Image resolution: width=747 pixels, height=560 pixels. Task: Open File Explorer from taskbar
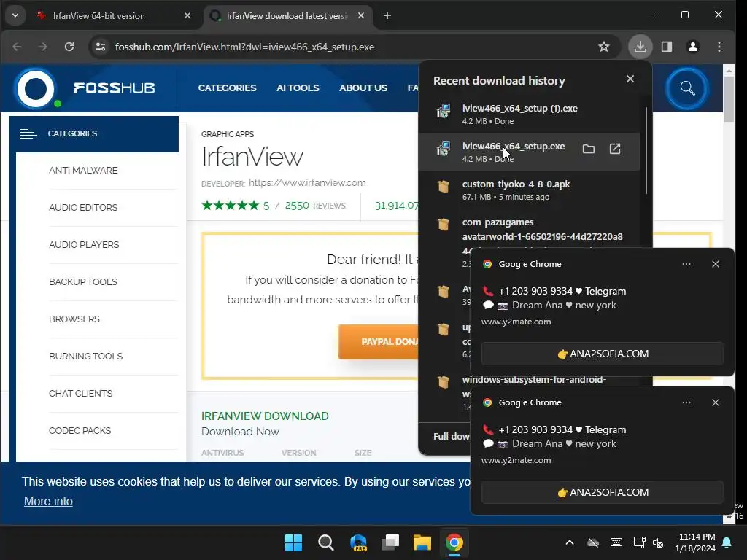[422, 542]
